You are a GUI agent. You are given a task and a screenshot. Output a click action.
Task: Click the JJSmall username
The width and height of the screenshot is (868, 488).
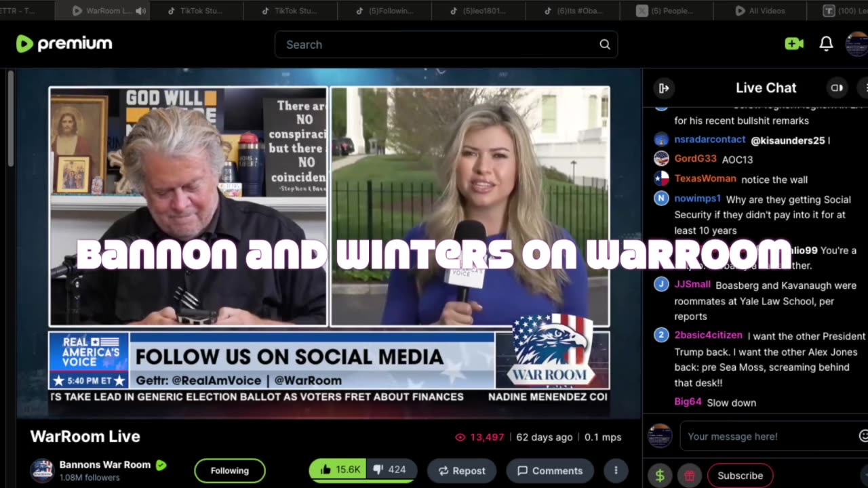tap(692, 285)
